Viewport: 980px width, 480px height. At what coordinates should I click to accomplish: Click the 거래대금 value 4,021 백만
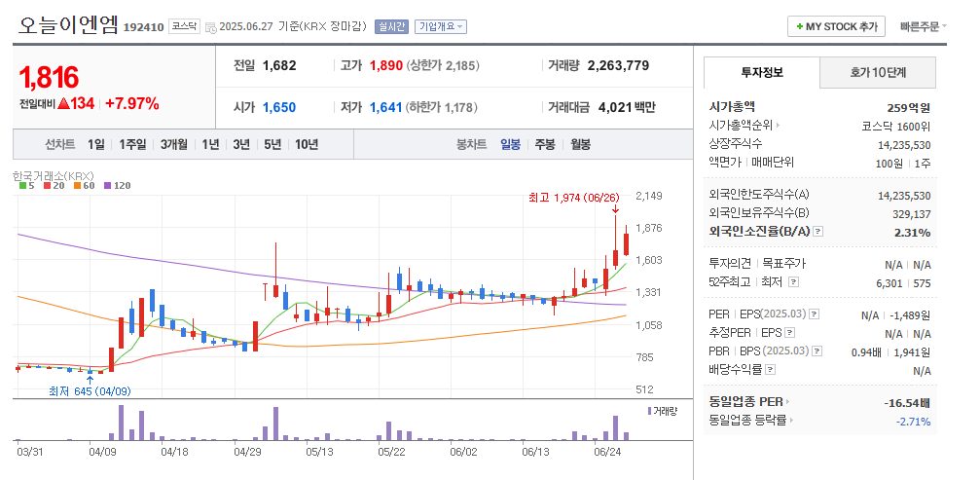pyautogui.click(x=627, y=107)
